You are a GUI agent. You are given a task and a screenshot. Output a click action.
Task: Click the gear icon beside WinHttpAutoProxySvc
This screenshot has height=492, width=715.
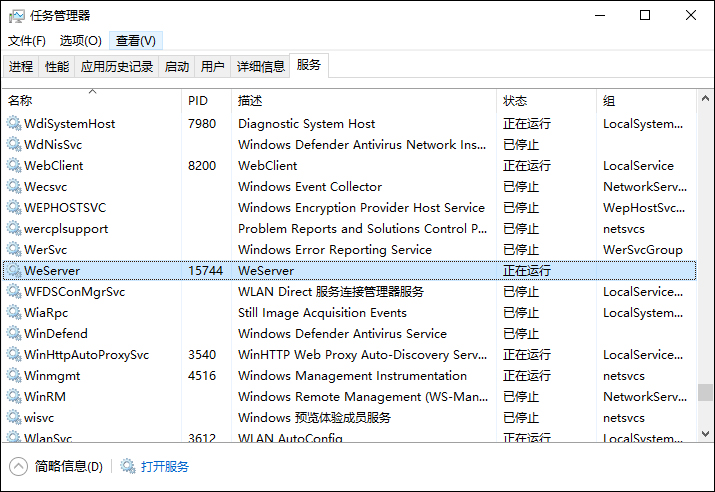[14, 354]
